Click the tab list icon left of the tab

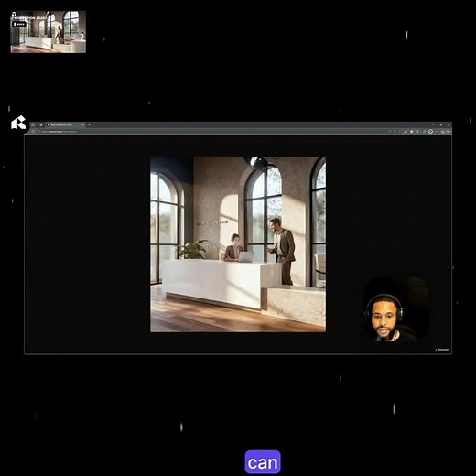pos(40,124)
